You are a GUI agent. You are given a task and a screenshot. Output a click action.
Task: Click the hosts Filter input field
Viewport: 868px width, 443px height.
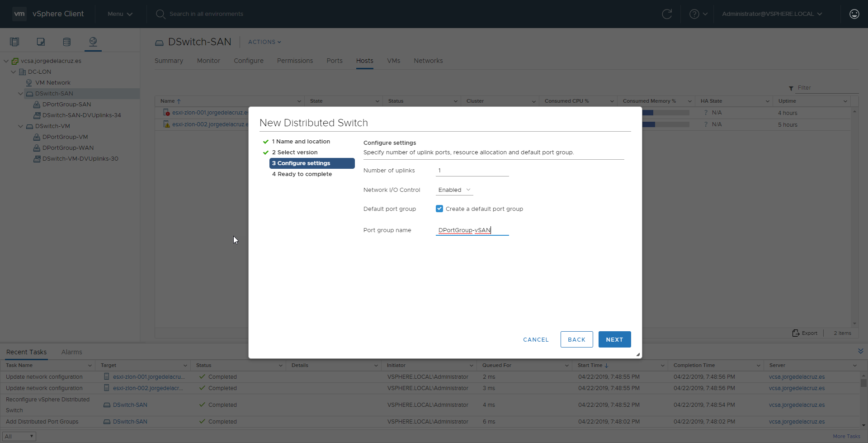click(x=827, y=88)
